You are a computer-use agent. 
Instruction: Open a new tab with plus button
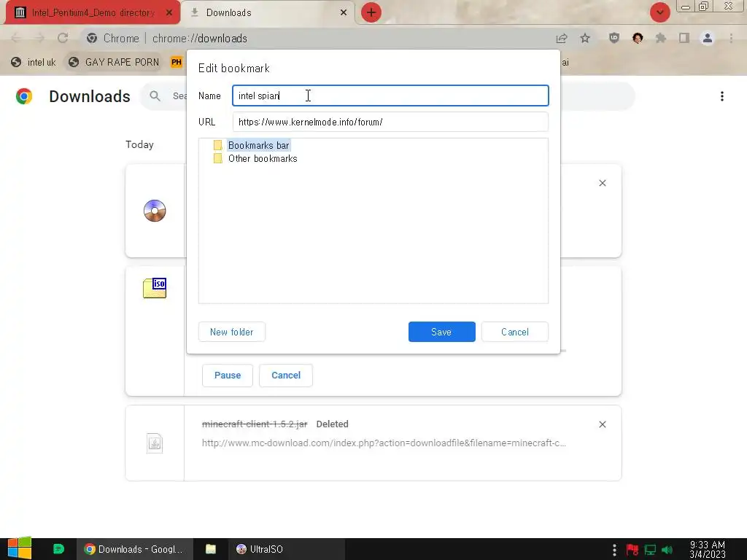click(x=371, y=12)
